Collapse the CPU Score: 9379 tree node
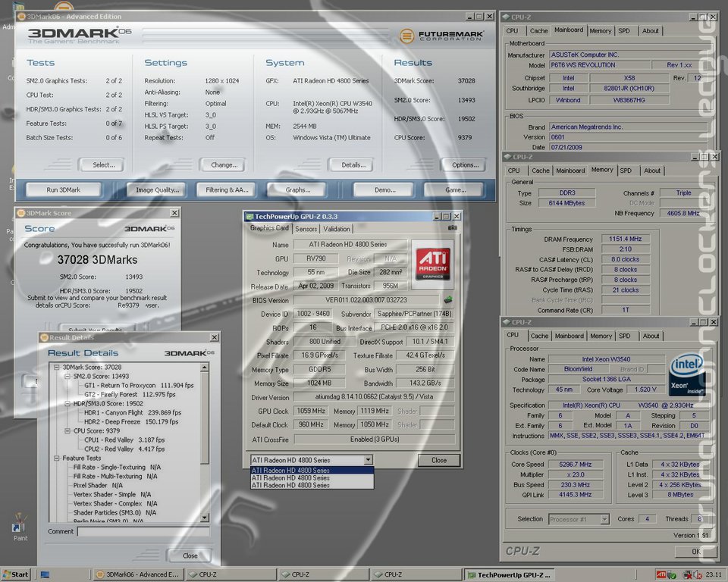The image size is (728, 582). point(67,430)
